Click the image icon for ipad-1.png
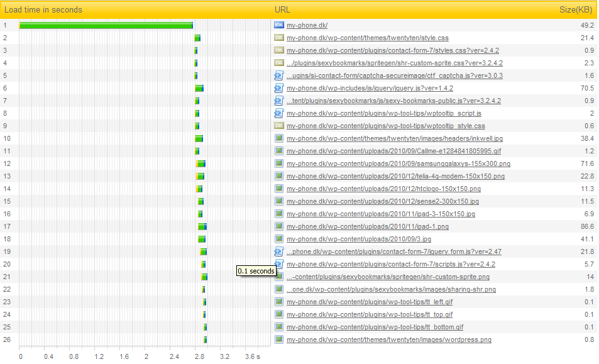Screen dimensions: 599x364 pos(279,226)
